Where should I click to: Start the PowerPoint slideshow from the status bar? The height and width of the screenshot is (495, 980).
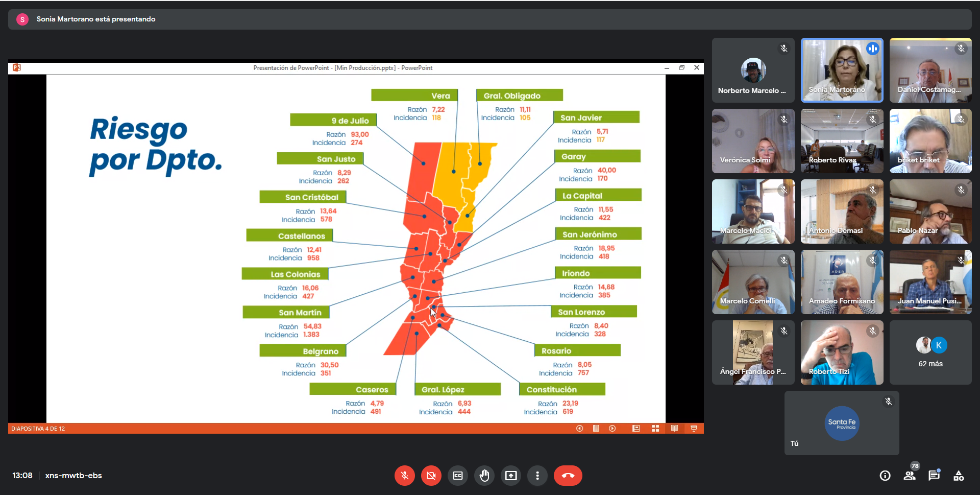tap(694, 429)
